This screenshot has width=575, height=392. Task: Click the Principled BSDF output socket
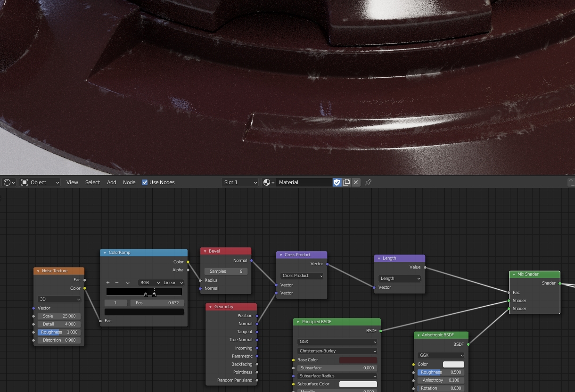point(380,331)
